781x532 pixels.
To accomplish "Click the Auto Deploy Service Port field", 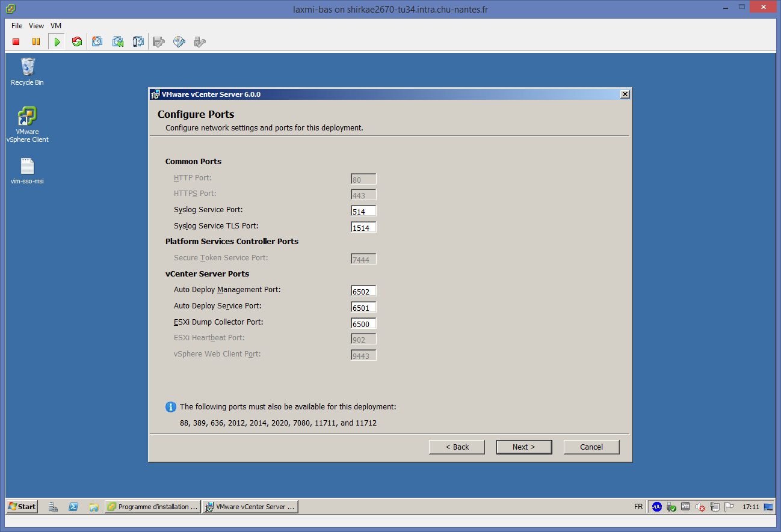I will coord(363,307).
